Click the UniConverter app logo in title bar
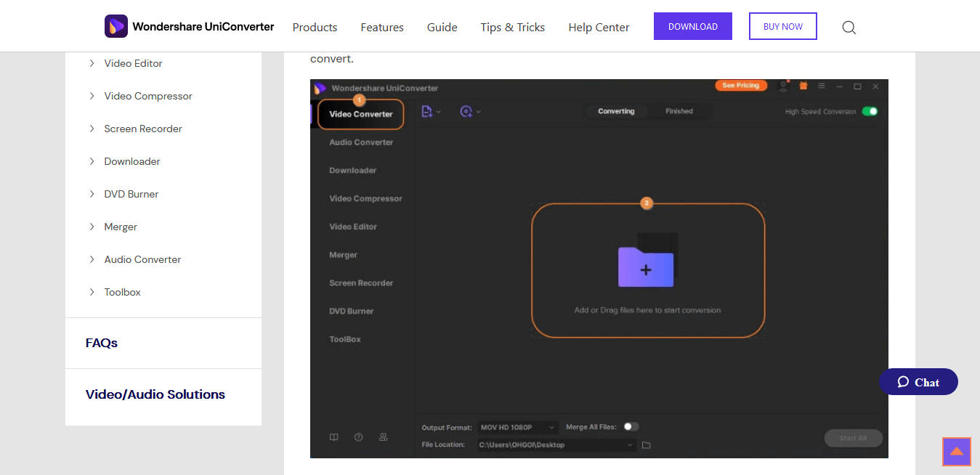The height and width of the screenshot is (475, 980). (x=320, y=88)
